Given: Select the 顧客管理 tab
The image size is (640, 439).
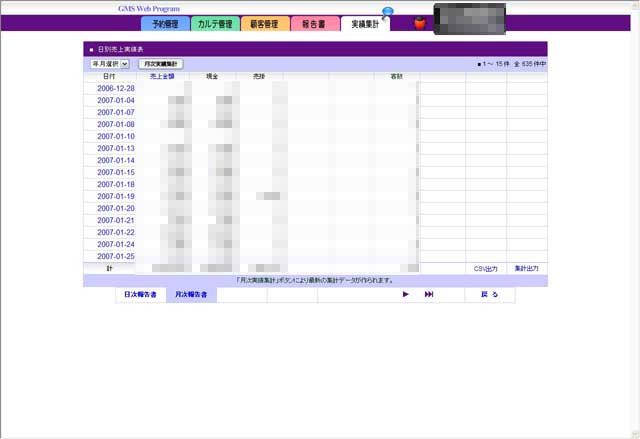Looking at the screenshot, I should pos(265,23).
